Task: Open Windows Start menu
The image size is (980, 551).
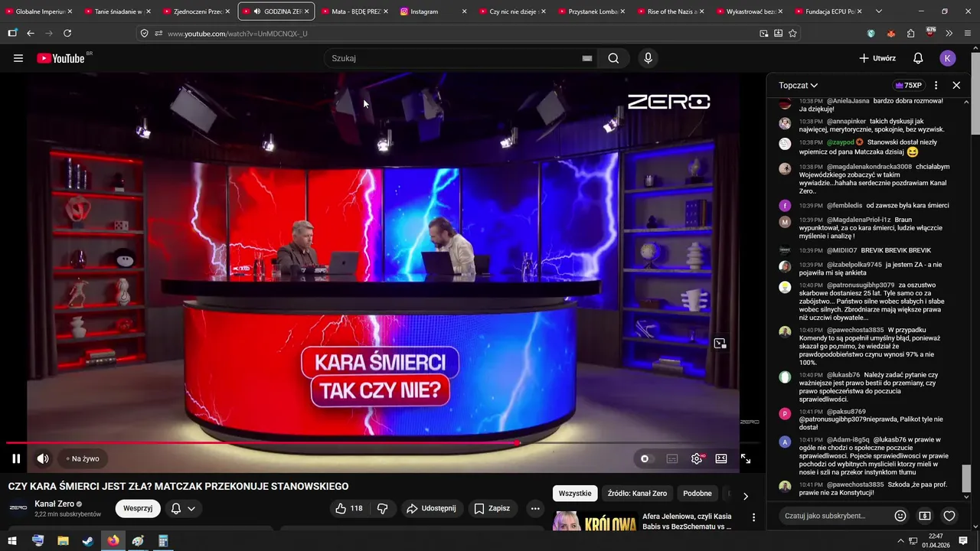Action: (12, 540)
